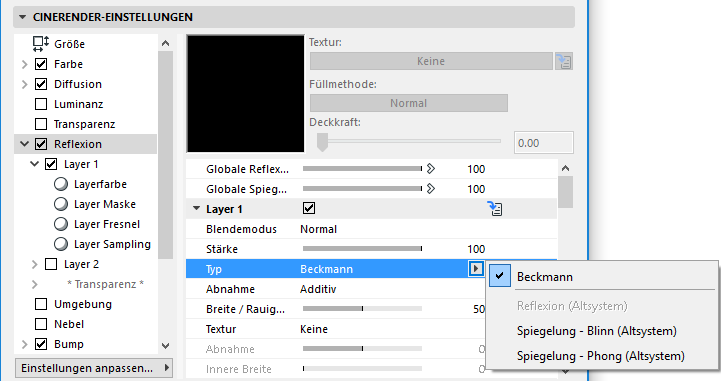
Task: Toggle the Farbe channel checkbox
Action: [41, 64]
